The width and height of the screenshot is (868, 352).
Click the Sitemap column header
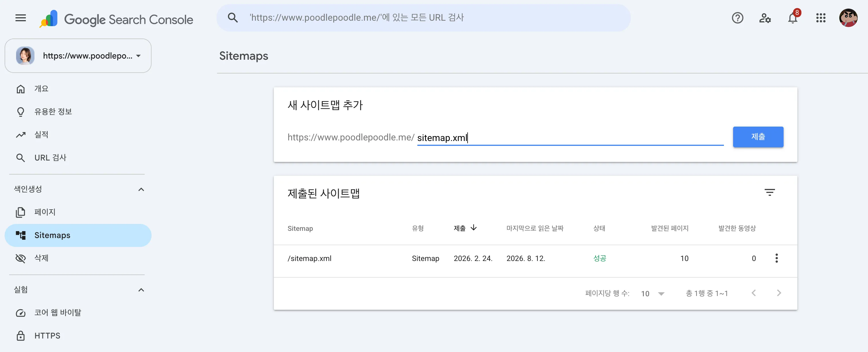300,228
